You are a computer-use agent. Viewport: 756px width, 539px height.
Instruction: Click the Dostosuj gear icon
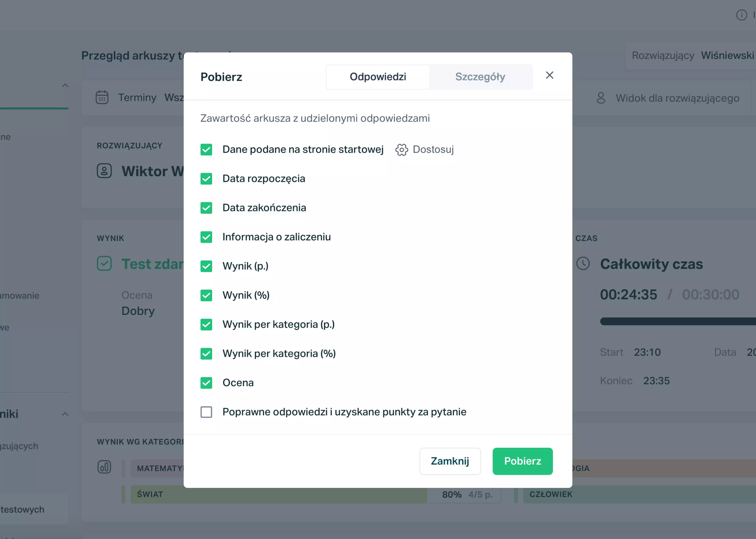pyautogui.click(x=401, y=150)
